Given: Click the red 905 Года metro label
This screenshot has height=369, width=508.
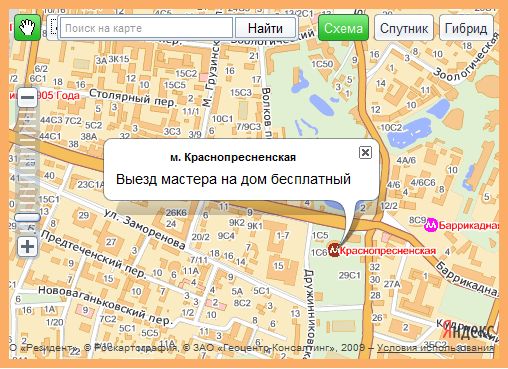Looking at the screenshot, I should click(57, 96).
